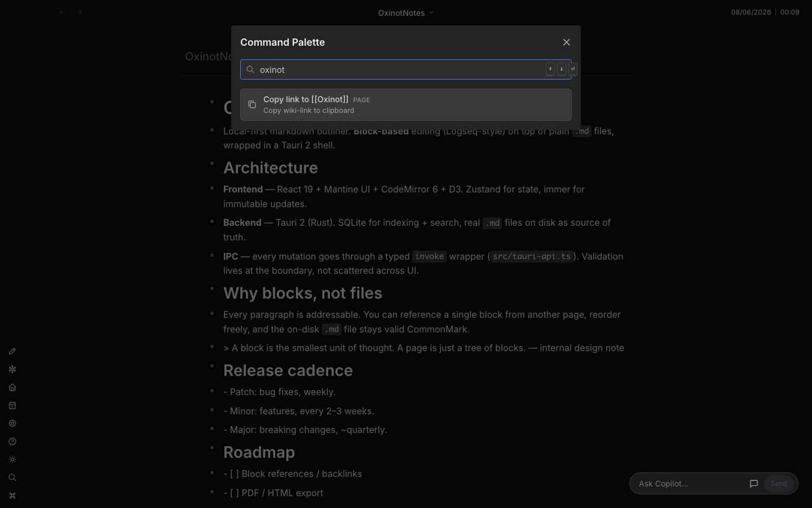Click the "Why blocks, not files" heading
Viewport: 812px width, 508px height.
[303, 293]
